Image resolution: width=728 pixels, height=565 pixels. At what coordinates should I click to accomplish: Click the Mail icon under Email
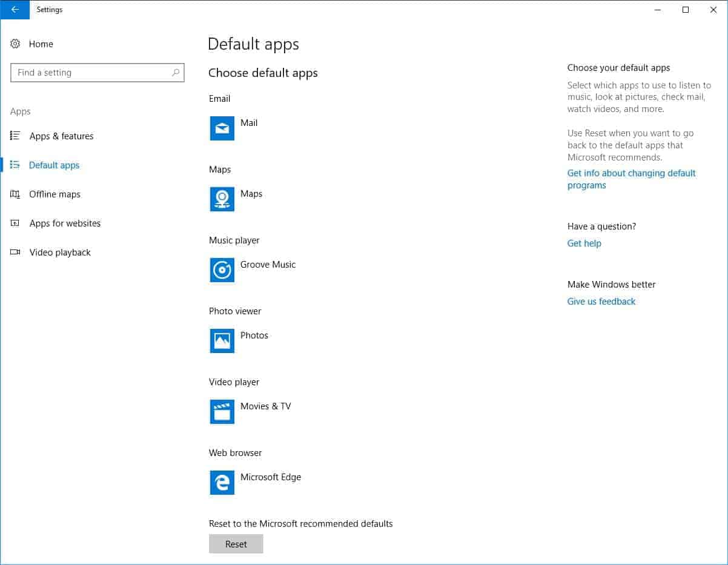pos(222,128)
